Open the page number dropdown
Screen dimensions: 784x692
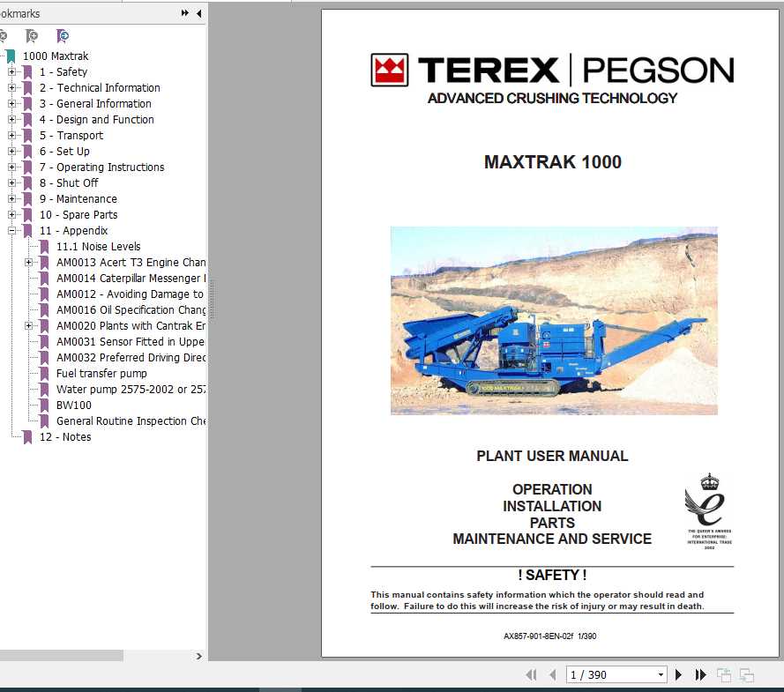pyautogui.click(x=661, y=674)
